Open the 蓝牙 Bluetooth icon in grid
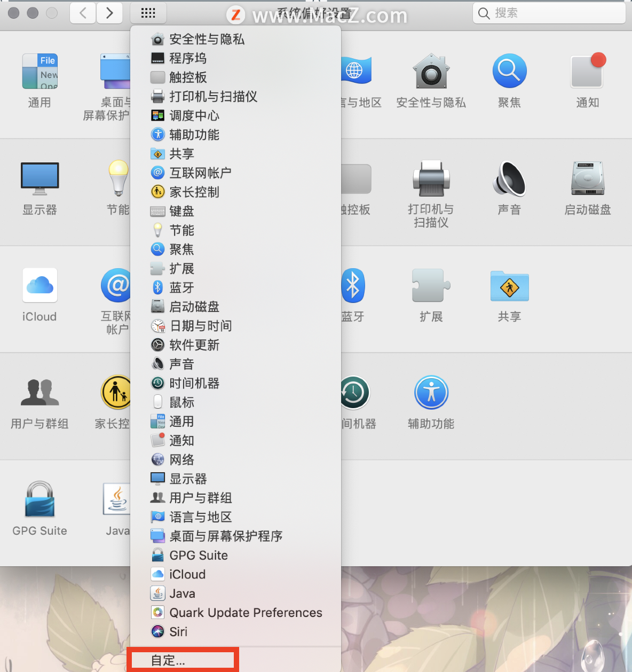632x672 pixels. (353, 285)
